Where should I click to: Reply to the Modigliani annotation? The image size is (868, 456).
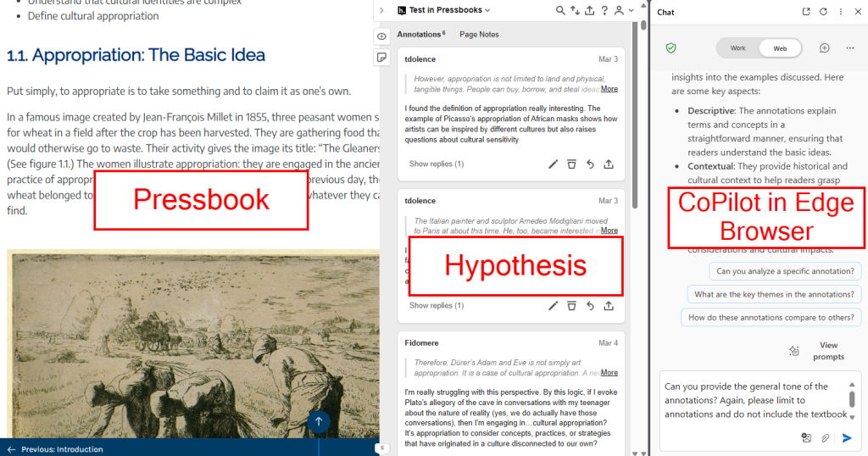590,306
